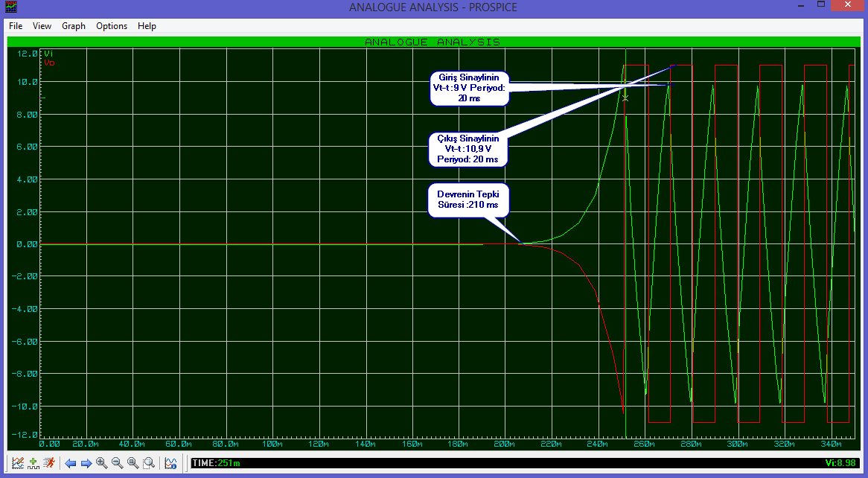Open the Options menu
The height and width of the screenshot is (478, 868).
[112, 26]
